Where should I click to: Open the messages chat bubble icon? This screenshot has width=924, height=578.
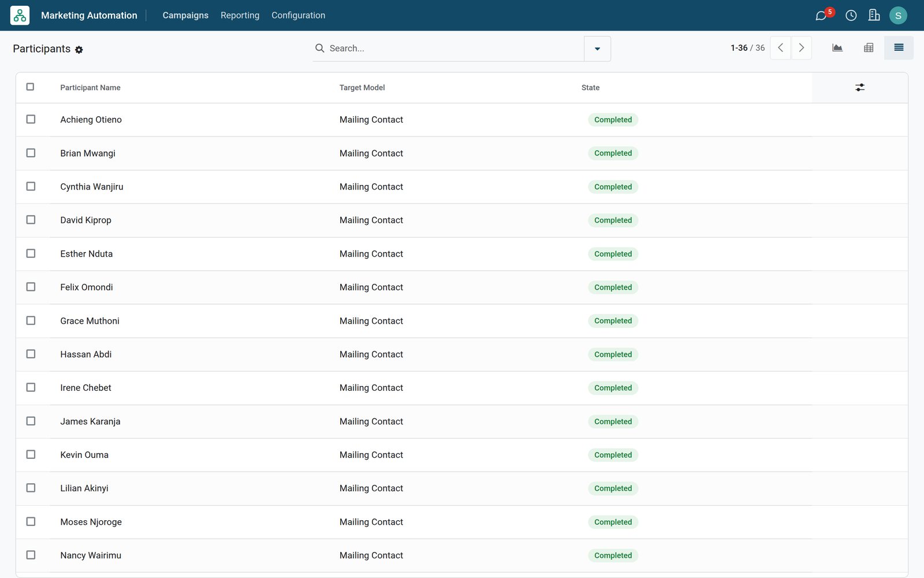pyautogui.click(x=821, y=16)
